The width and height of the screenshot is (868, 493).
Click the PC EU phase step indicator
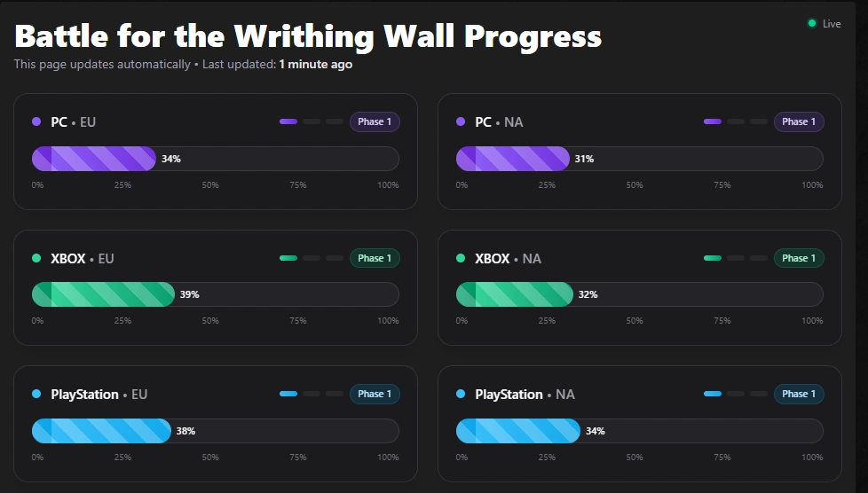[x=311, y=121]
